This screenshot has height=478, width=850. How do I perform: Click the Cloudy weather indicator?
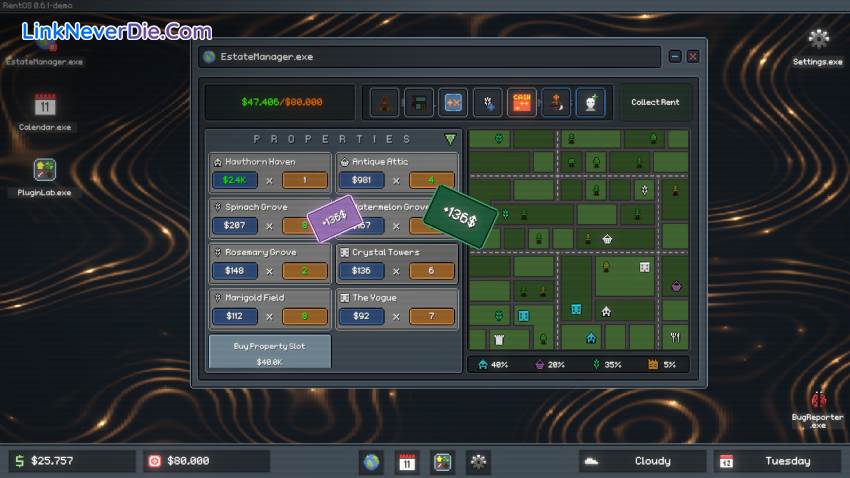coord(640,461)
